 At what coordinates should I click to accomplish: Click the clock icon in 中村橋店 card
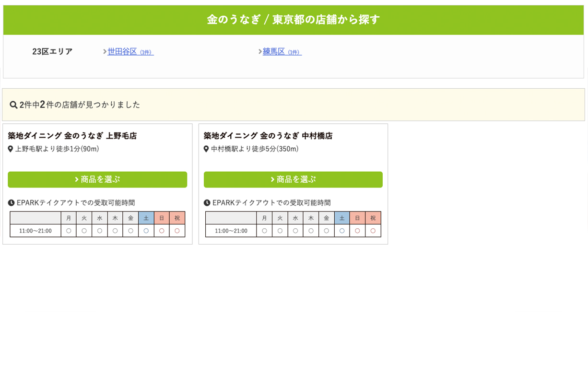(x=207, y=203)
